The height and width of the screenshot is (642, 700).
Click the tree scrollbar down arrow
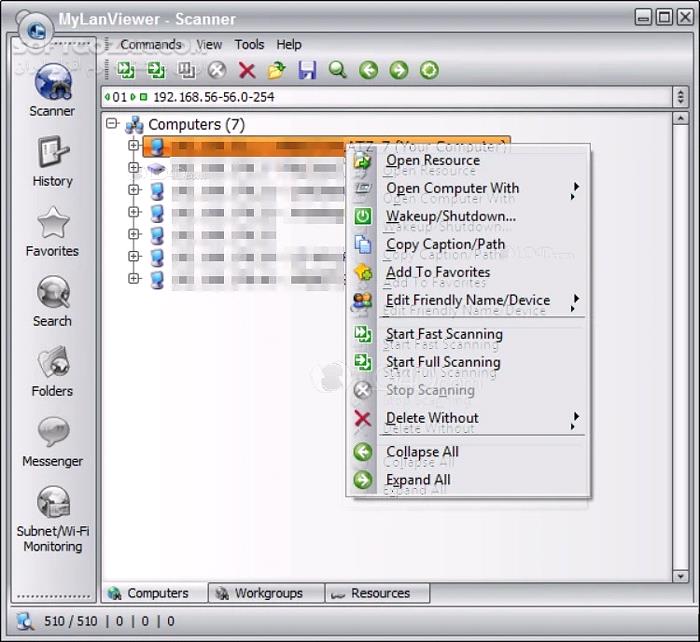[x=680, y=576]
